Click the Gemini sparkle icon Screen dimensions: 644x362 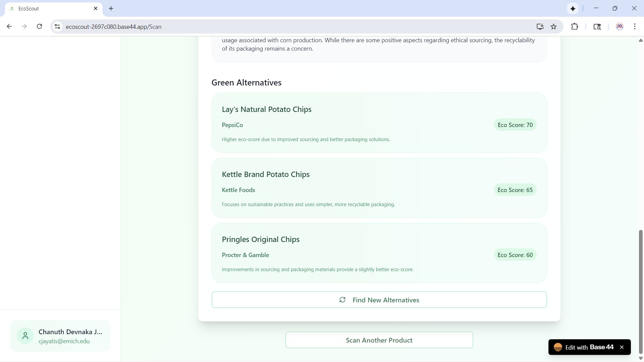click(x=573, y=8)
